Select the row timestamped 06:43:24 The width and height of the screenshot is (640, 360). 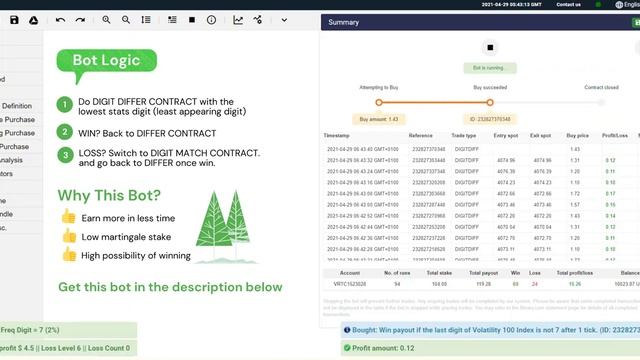(480, 171)
